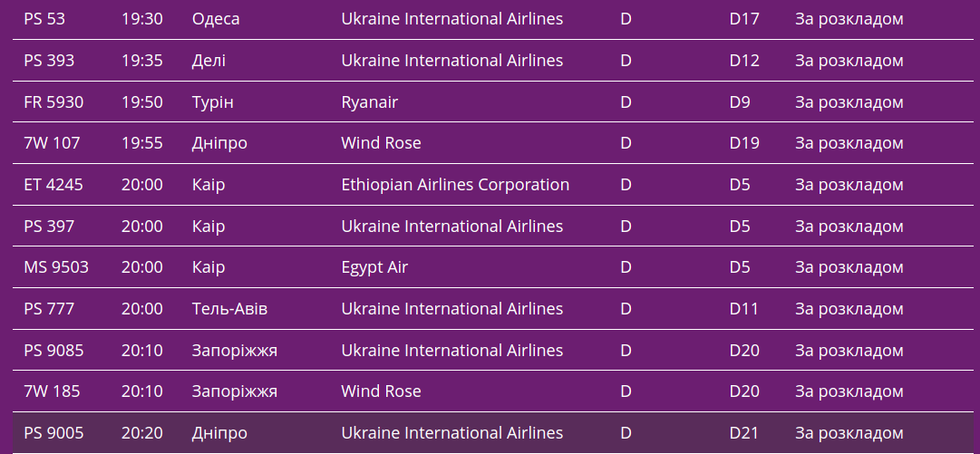The image size is (980, 454).
Task: Click flight number 7W 185
Action: [52, 391]
